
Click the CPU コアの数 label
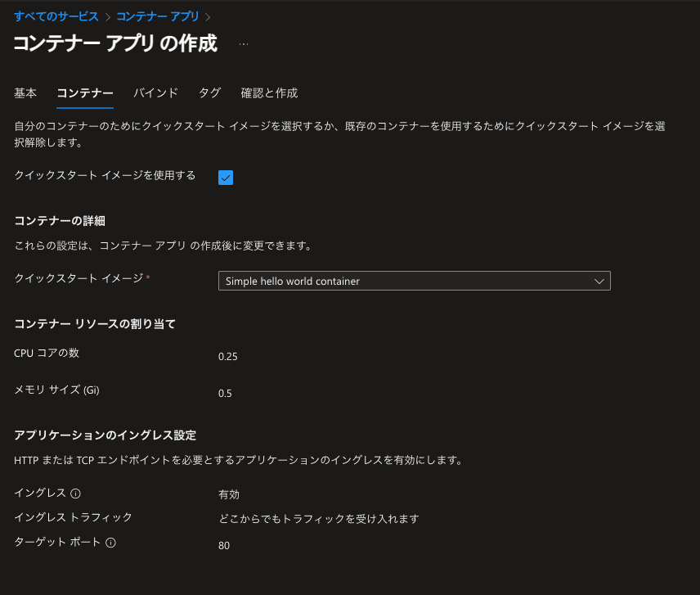47,353
